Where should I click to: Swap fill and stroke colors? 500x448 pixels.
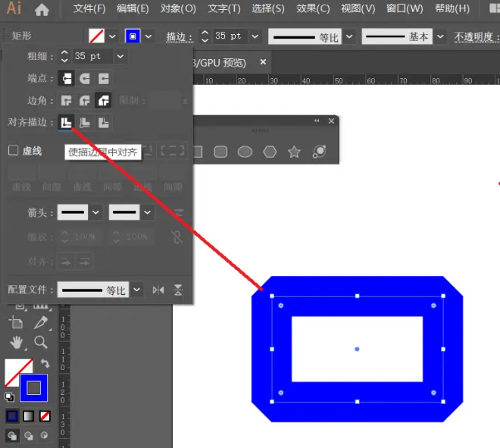coord(45,363)
